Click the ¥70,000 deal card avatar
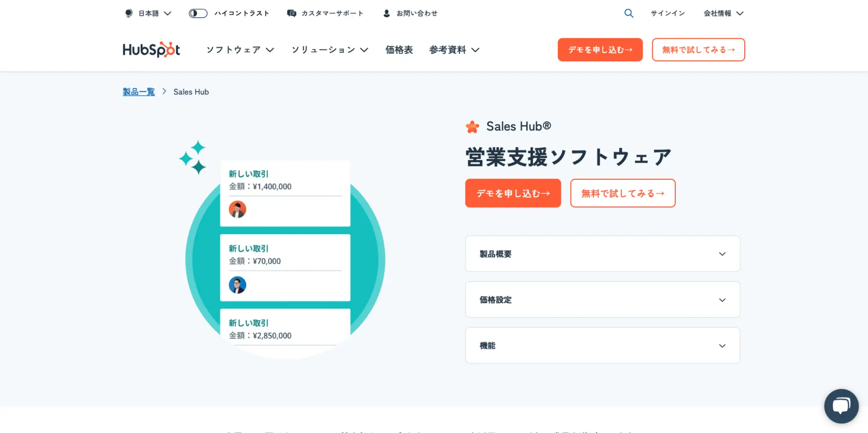This screenshot has height=433, width=868. click(238, 285)
